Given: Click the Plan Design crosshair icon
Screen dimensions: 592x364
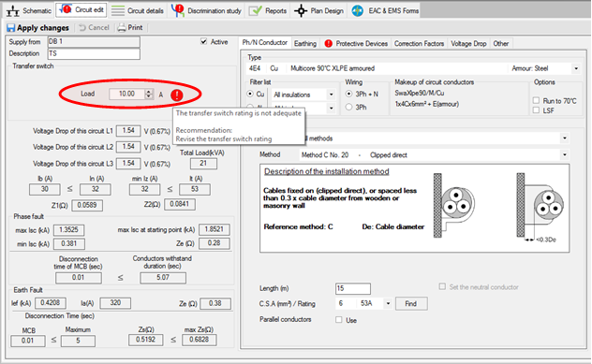Looking at the screenshot, I should (x=301, y=11).
